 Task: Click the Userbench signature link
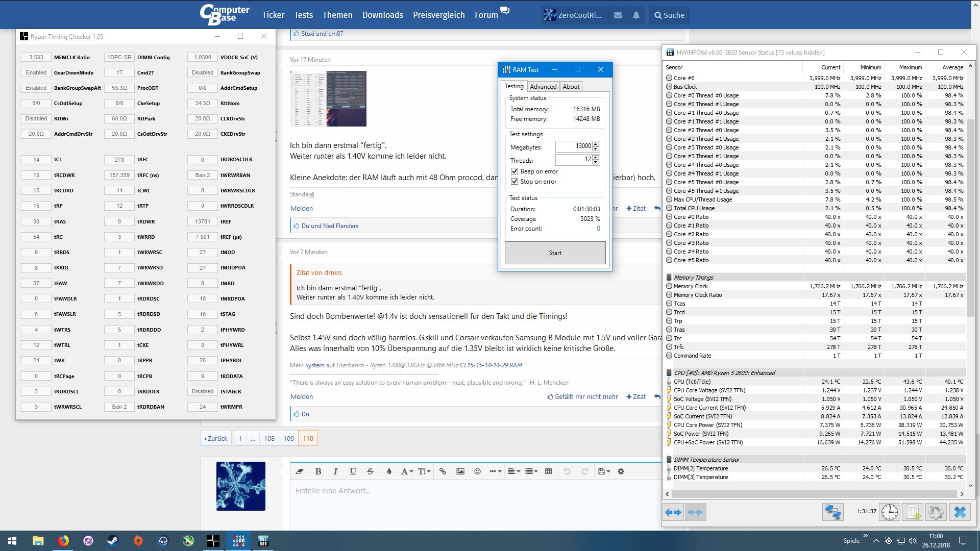coord(351,365)
